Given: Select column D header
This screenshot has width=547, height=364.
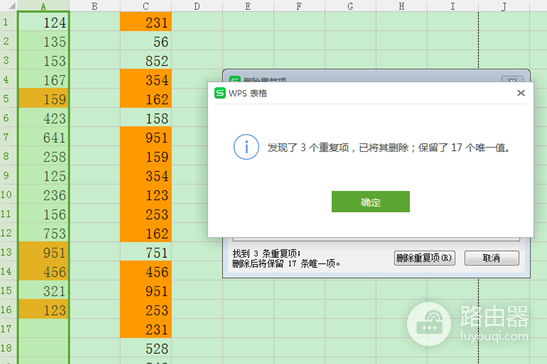Looking at the screenshot, I should tap(197, 6).
